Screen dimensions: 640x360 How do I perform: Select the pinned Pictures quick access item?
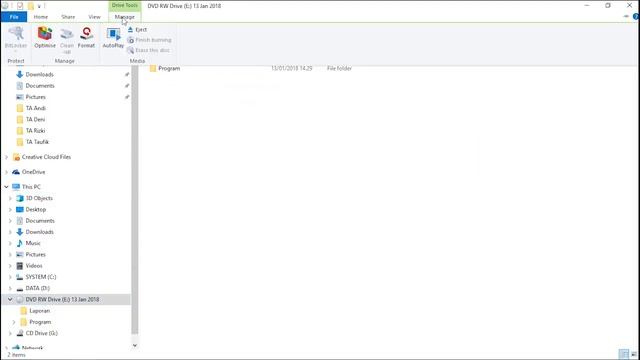coord(36,97)
